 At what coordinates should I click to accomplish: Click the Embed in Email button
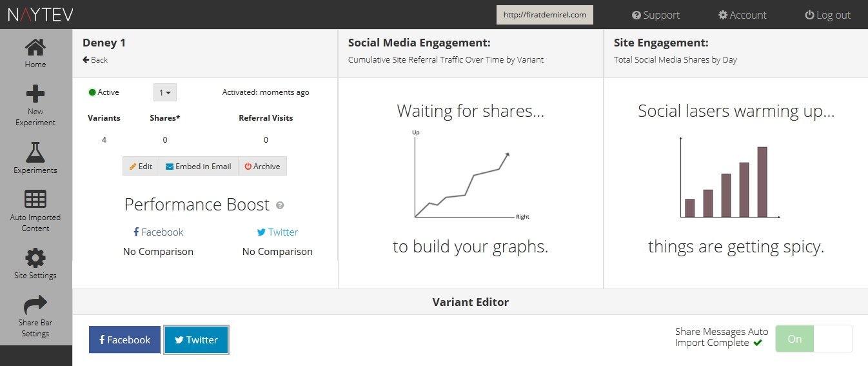pos(199,166)
